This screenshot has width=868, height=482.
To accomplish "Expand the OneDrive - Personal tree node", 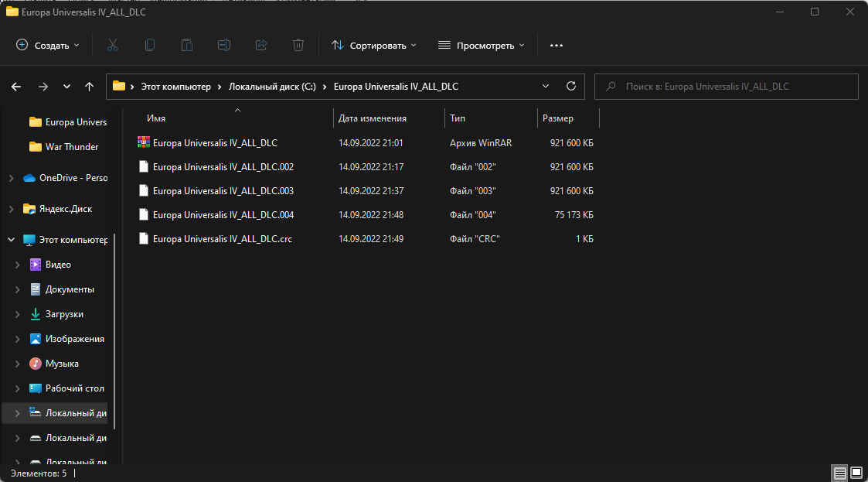I will pos(11,178).
